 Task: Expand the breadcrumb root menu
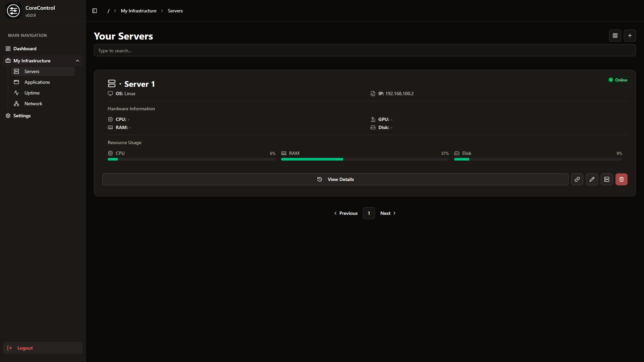(x=108, y=11)
